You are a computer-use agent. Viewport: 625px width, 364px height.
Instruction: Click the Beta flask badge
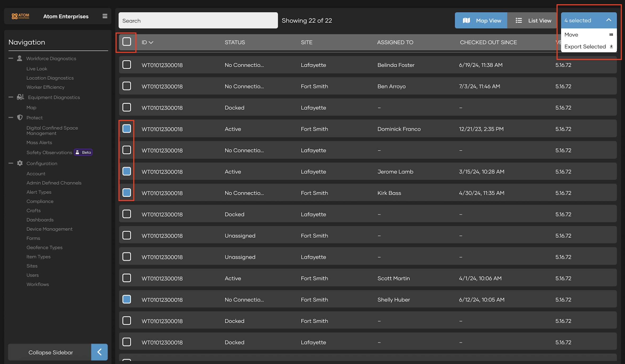(83, 152)
